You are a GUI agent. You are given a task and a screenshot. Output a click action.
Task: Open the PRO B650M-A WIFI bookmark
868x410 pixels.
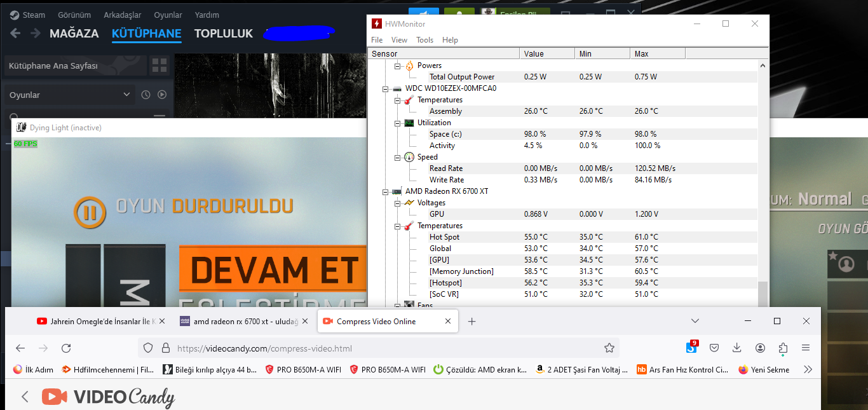(x=302, y=369)
